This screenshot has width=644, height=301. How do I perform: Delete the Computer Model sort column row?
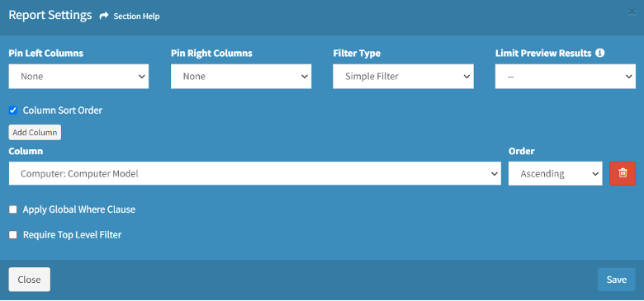click(x=623, y=173)
